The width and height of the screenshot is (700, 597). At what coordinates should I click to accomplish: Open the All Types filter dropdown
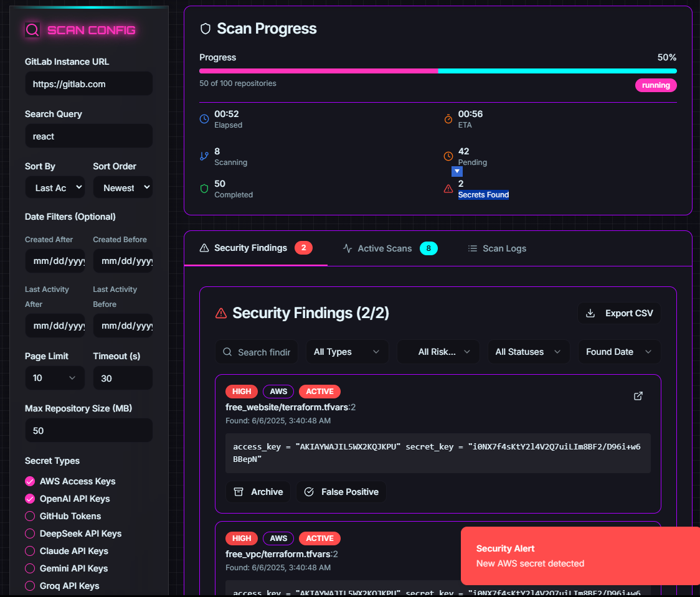[347, 352]
